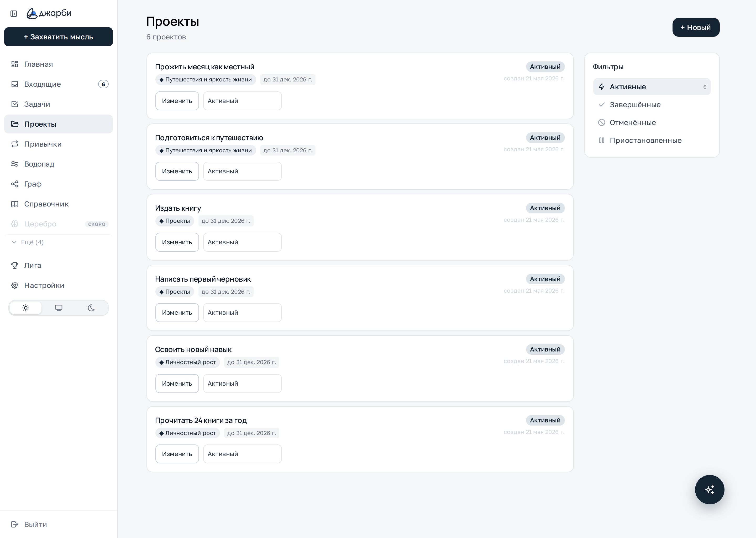Open Задачи in sidebar
The image size is (756, 538).
(x=58, y=104)
